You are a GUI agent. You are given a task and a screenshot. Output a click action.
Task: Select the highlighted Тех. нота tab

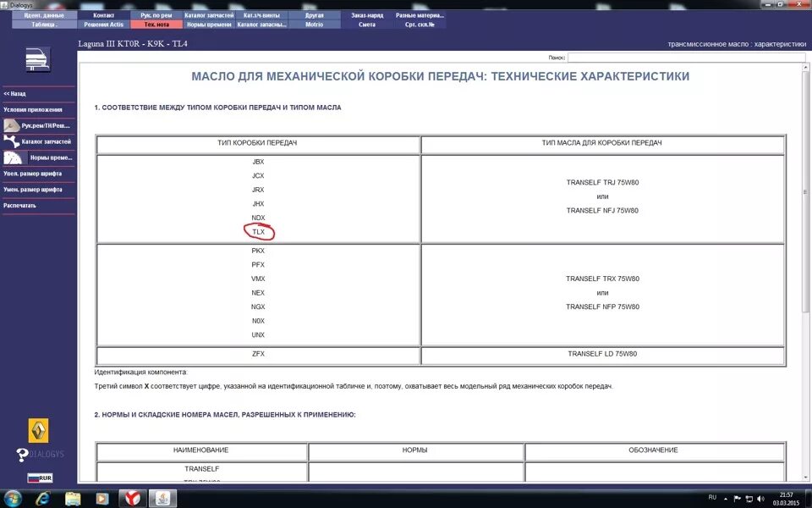pyautogui.click(x=156, y=25)
